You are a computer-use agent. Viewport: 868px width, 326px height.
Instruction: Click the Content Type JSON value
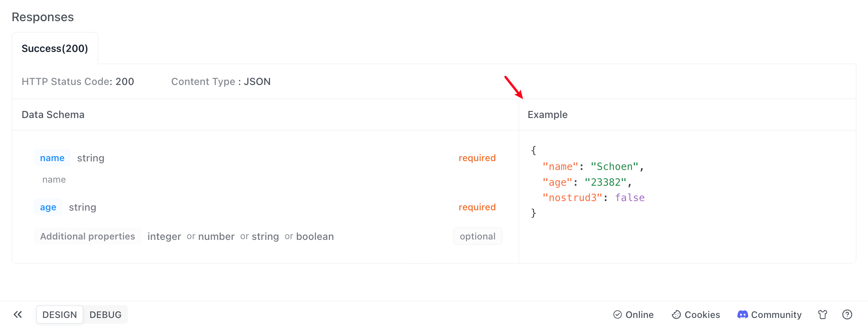tap(257, 81)
